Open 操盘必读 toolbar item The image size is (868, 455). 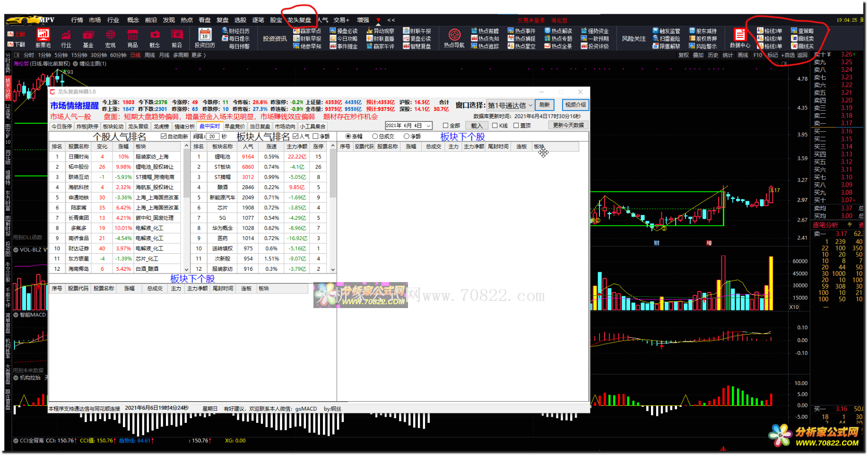click(344, 31)
